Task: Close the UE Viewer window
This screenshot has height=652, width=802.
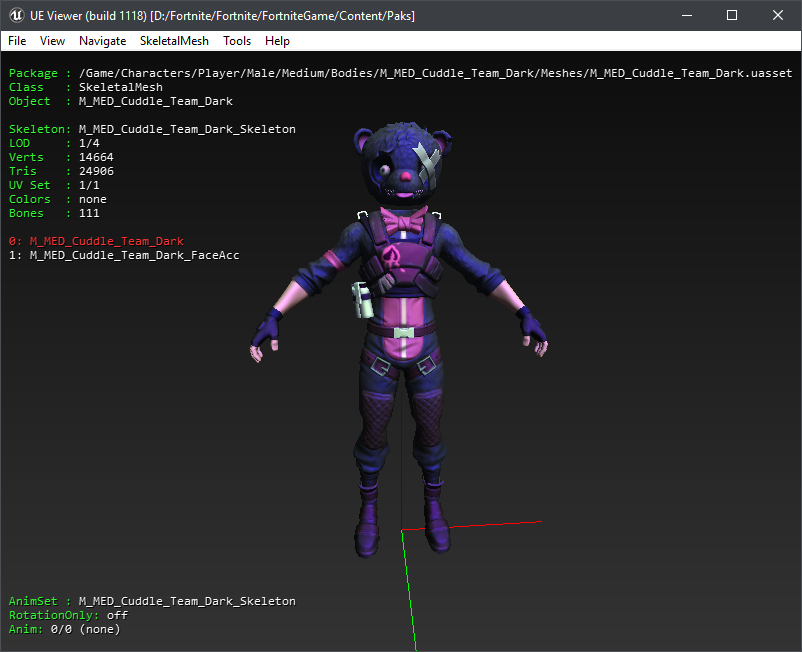Action: pos(777,15)
